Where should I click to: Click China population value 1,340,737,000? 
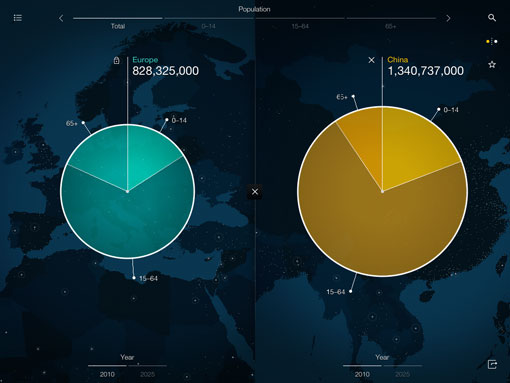(425, 71)
